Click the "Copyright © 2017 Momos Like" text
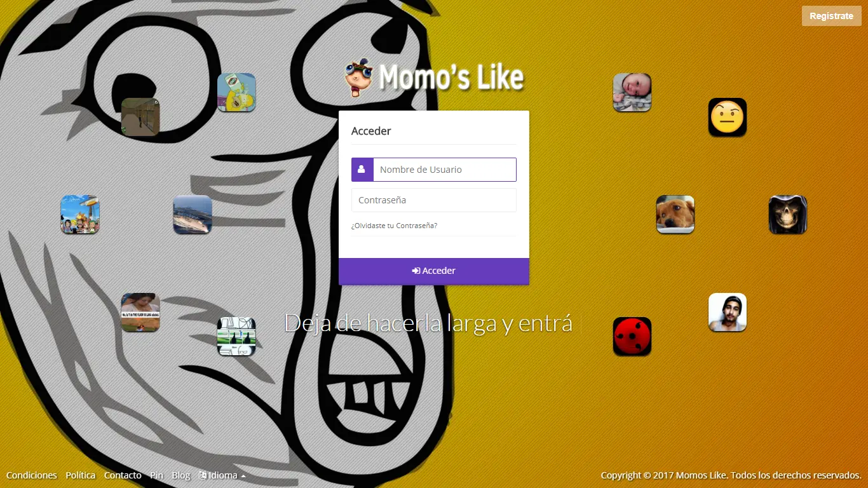The image size is (868, 488). pyautogui.click(x=663, y=475)
